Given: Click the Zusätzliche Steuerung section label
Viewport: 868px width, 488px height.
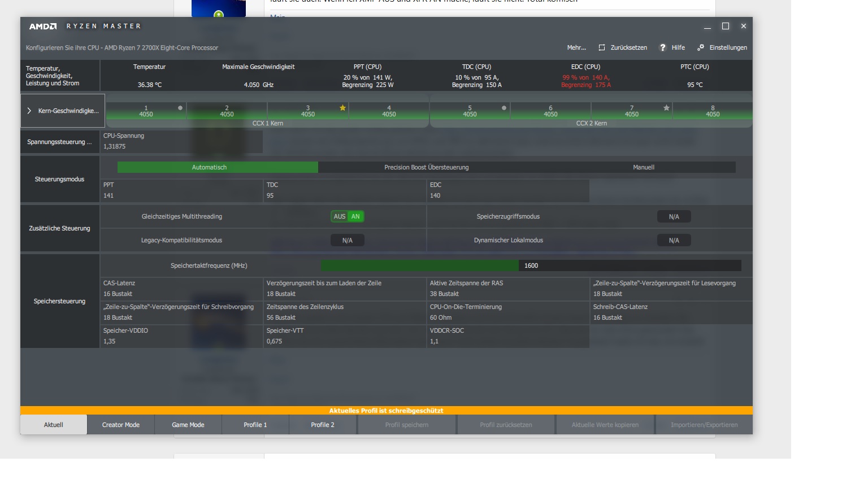Looking at the screenshot, I should pos(59,228).
